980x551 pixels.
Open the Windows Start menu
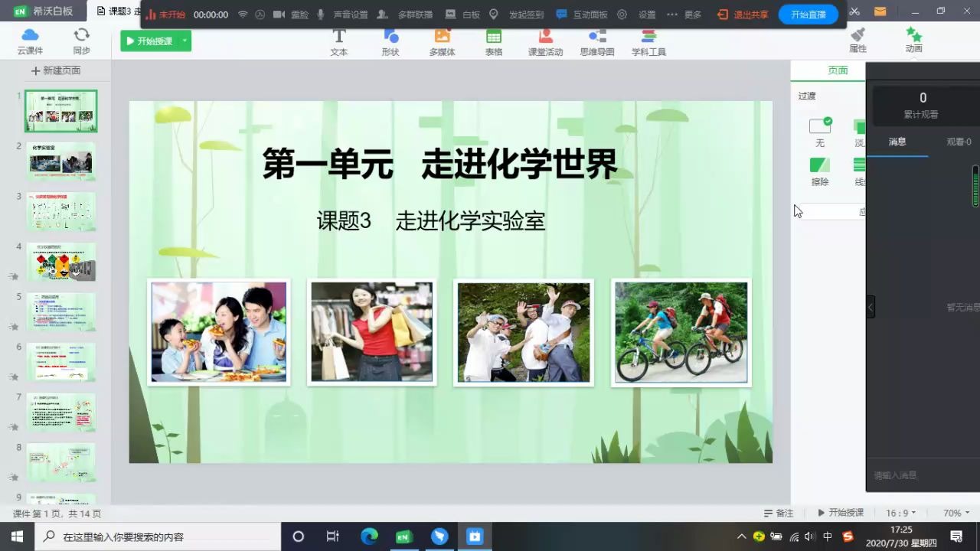click(x=17, y=536)
